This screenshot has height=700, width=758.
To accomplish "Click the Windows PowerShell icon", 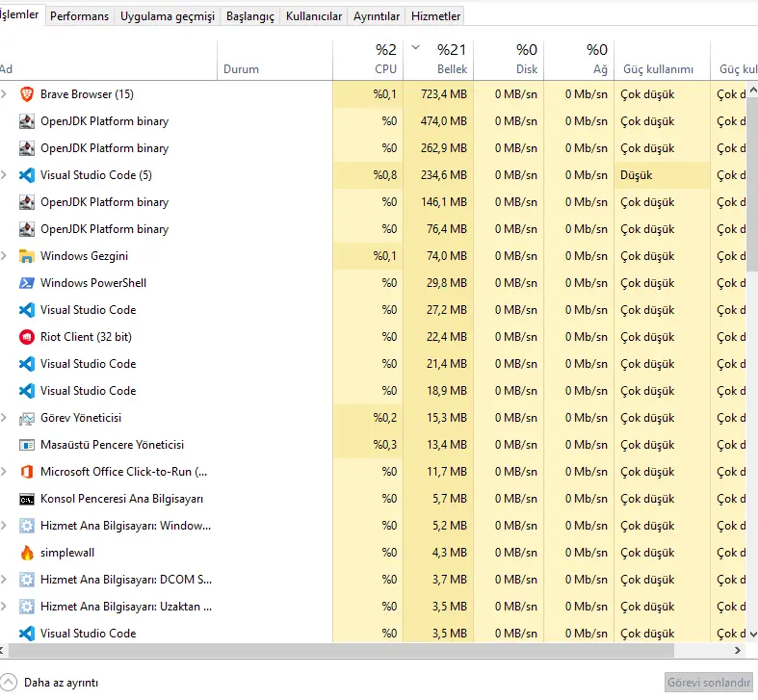I will point(27,283).
